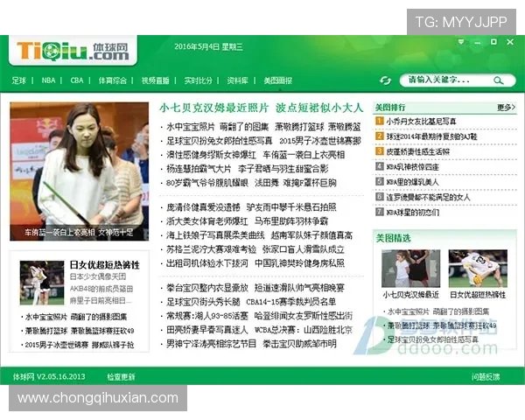Open article title 日女优超短热裤性
This screenshot has height=420, width=525.
[104, 265]
